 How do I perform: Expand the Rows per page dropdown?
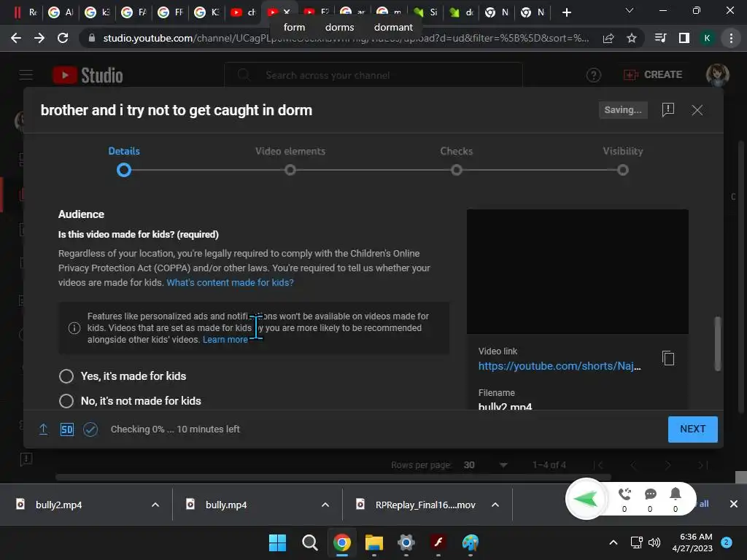503,464
